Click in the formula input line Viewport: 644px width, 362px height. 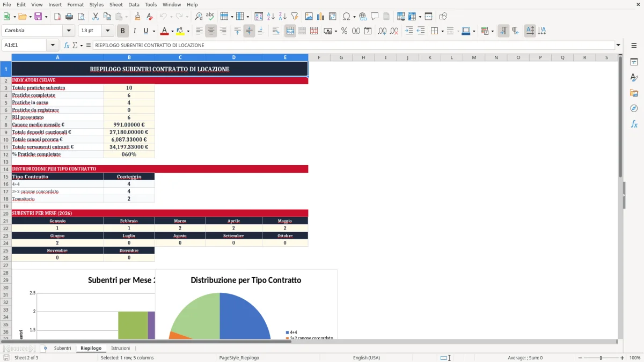tap(353, 45)
